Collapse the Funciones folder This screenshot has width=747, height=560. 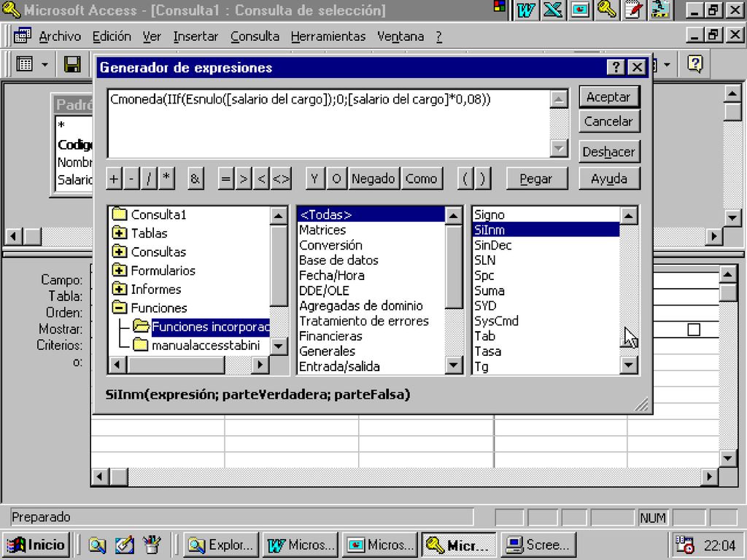119,308
